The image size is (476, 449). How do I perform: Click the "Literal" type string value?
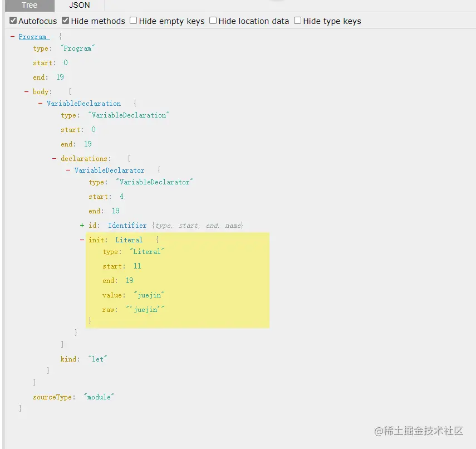click(147, 252)
